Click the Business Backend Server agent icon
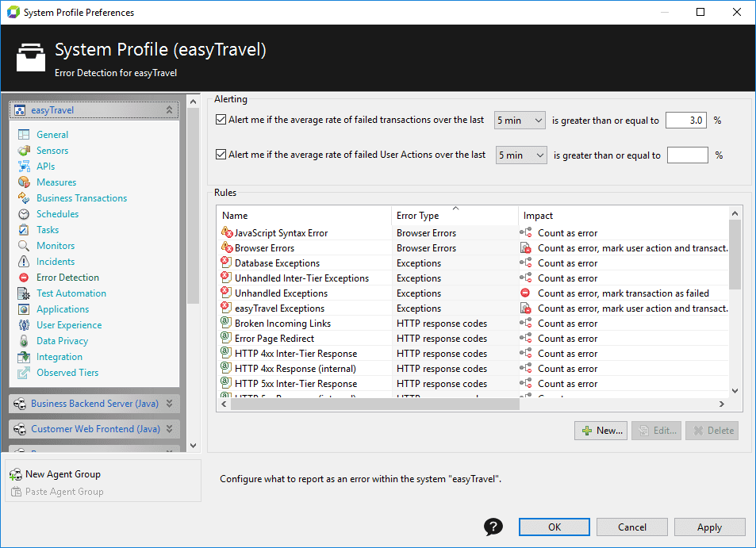The width and height of the screenshot is (756, 548). (x=20, y=404)
